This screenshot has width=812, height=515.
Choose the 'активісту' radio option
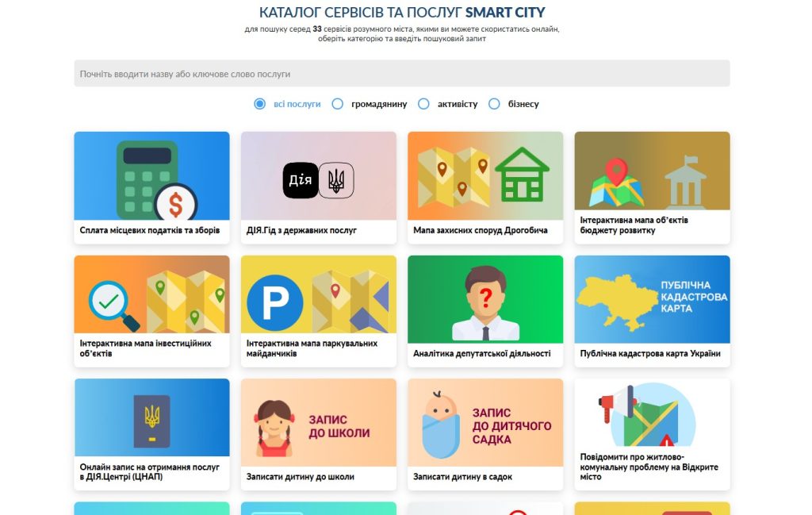(x=423, y=104)
